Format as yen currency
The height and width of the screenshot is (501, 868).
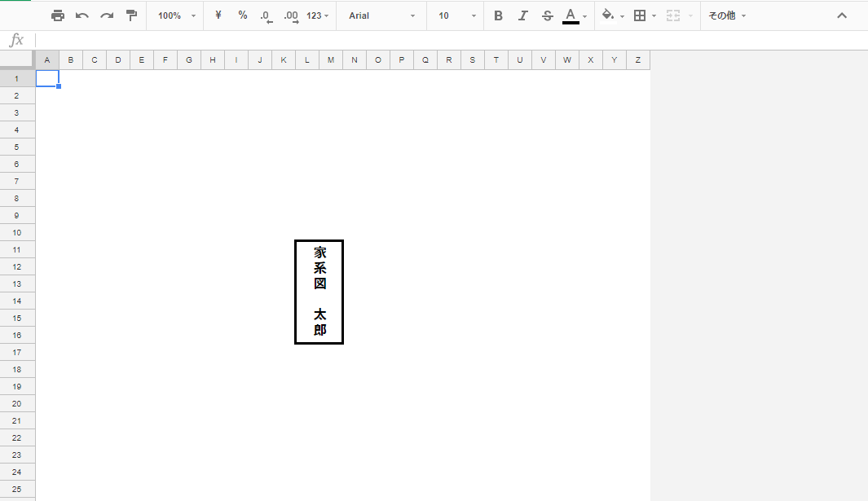tap(218, 15)
